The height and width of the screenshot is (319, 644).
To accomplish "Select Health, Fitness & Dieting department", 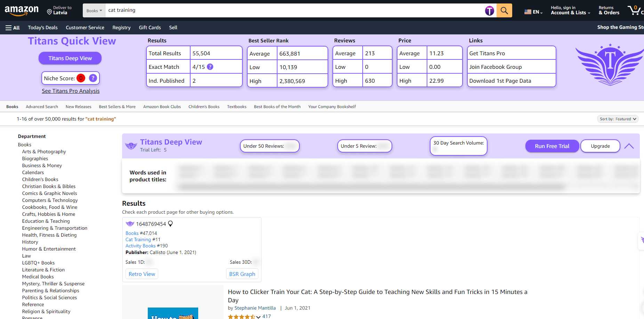I will [x=49, y=235].
